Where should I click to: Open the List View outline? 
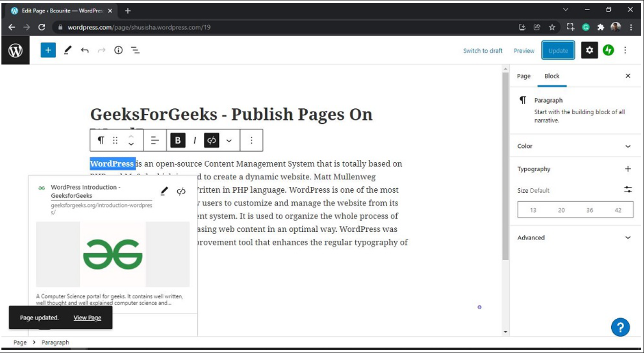click(136, 50)
